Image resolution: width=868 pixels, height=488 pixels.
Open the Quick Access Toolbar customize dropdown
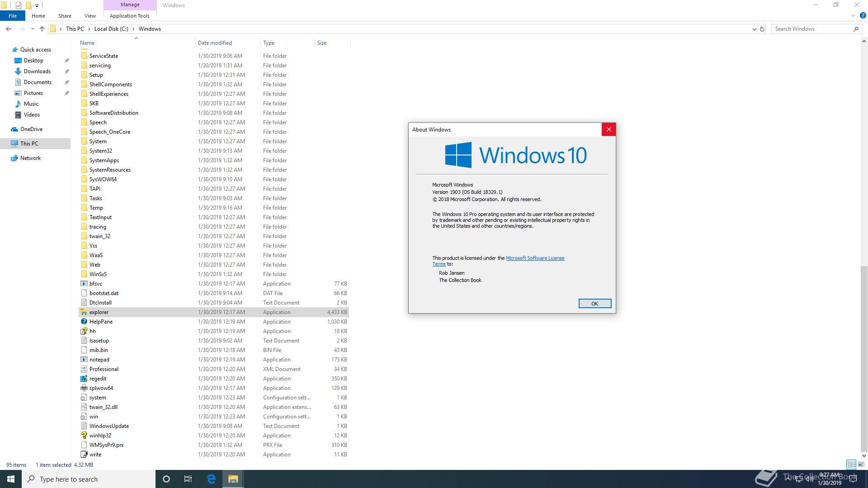(37, 5)
